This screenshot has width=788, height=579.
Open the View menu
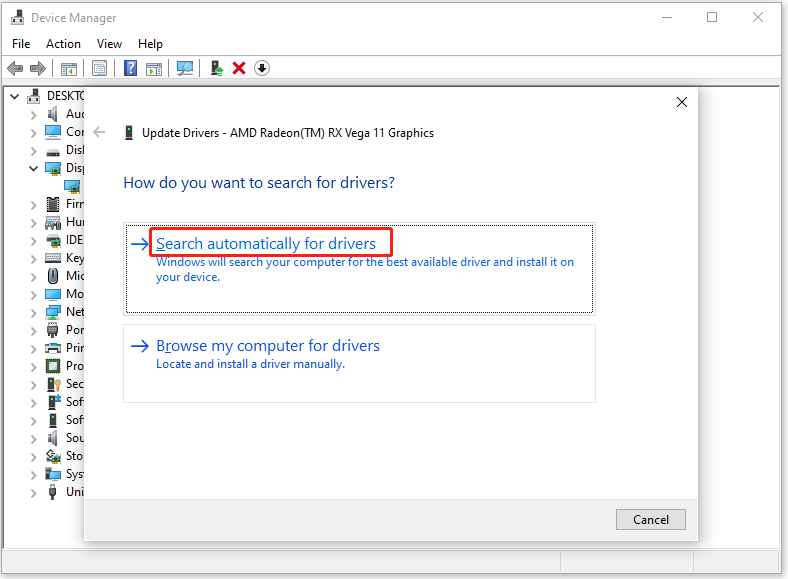pyautogui.click(x=110, y=44)
